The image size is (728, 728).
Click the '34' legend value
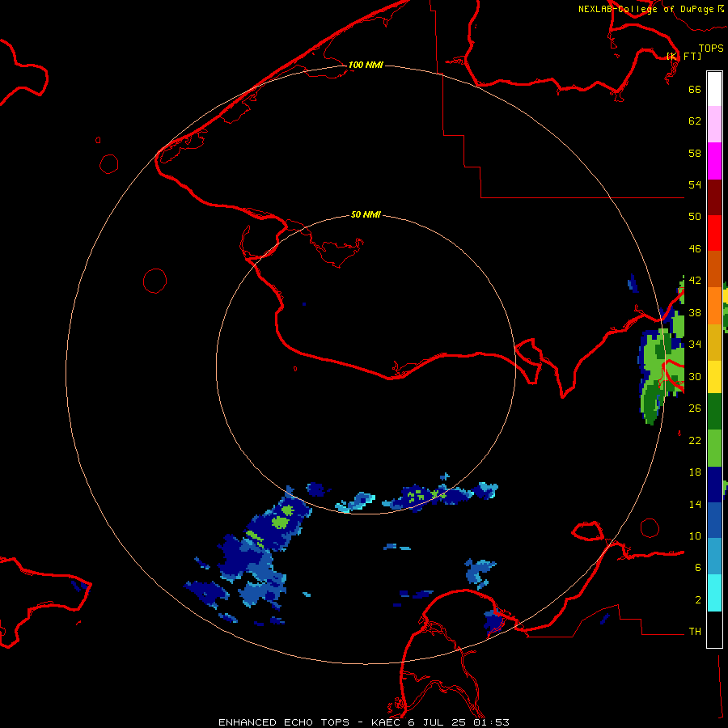[x=695, y=345]
